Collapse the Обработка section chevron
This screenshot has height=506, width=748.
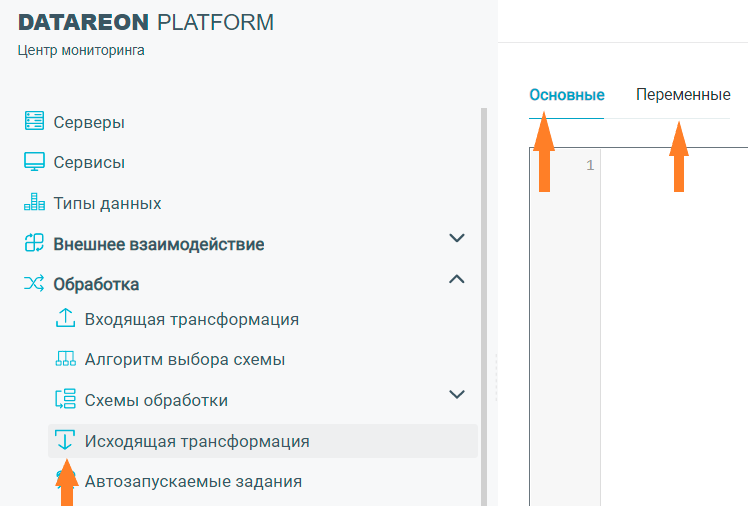457,279
